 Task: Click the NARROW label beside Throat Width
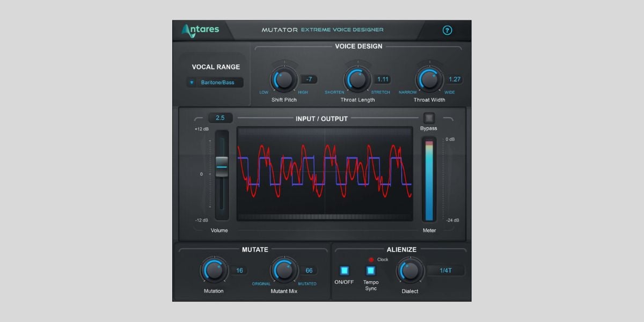pyautogui.click(x=408, y=92)
